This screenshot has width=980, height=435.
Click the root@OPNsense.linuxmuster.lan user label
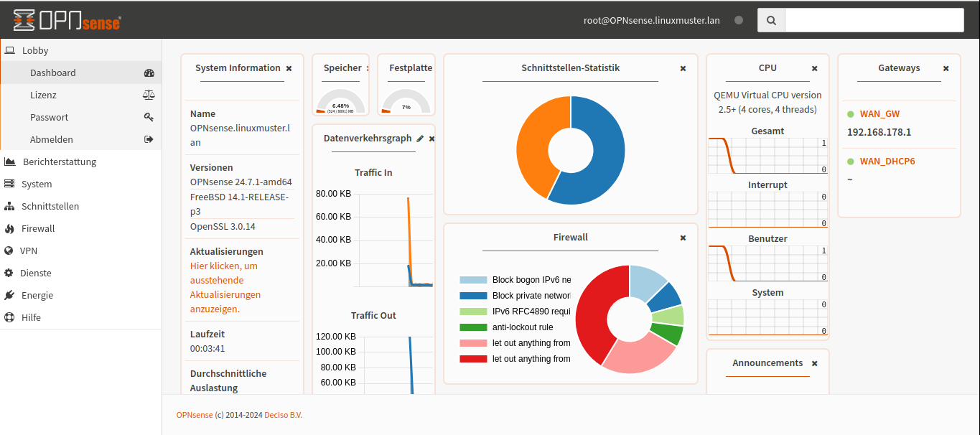click(651, 20)
